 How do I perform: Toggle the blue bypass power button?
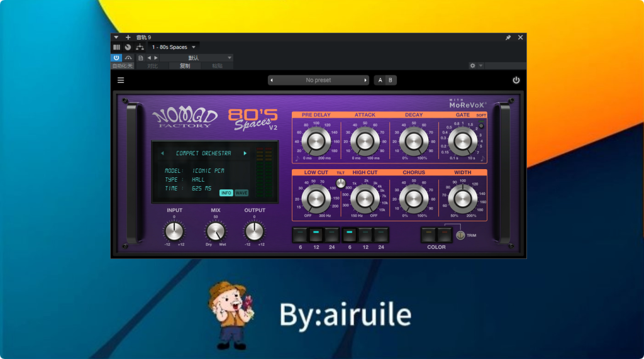point(116,58)
